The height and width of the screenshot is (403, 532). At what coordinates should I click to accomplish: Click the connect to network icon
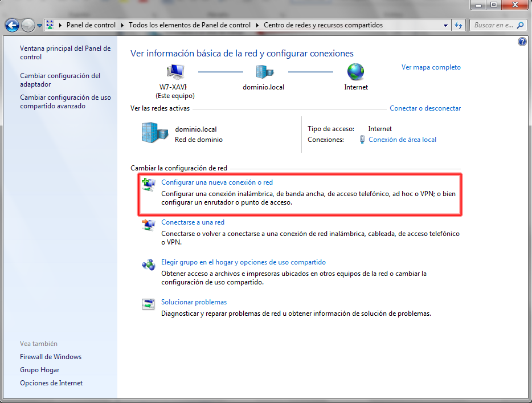(x=148, y=225)
